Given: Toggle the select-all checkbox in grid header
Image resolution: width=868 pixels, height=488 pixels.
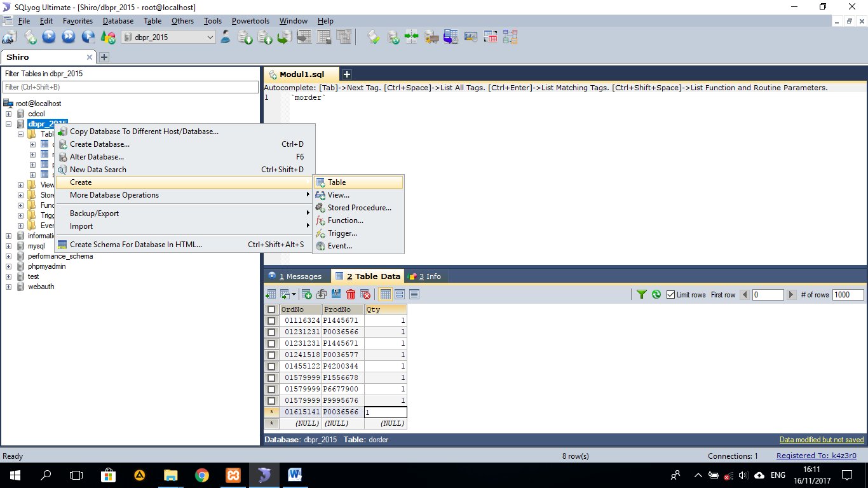Looking at the screenshot, I should click(x=271, y=309).
